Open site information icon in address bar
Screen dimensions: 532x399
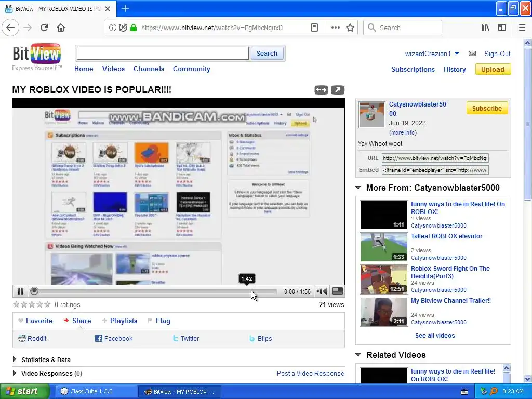[112, 28]
